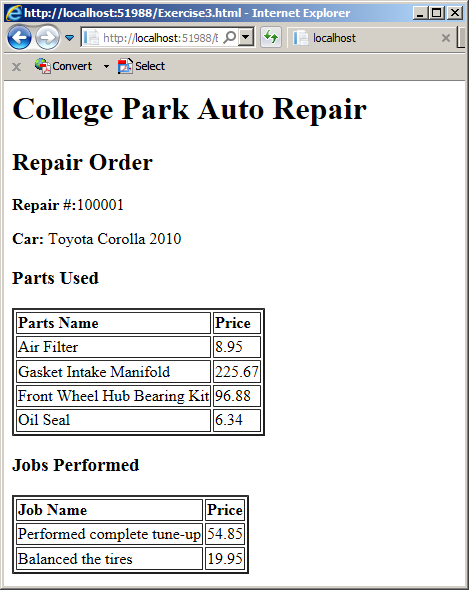Expand the address bar autocomplete dropdown

[246, 37]
